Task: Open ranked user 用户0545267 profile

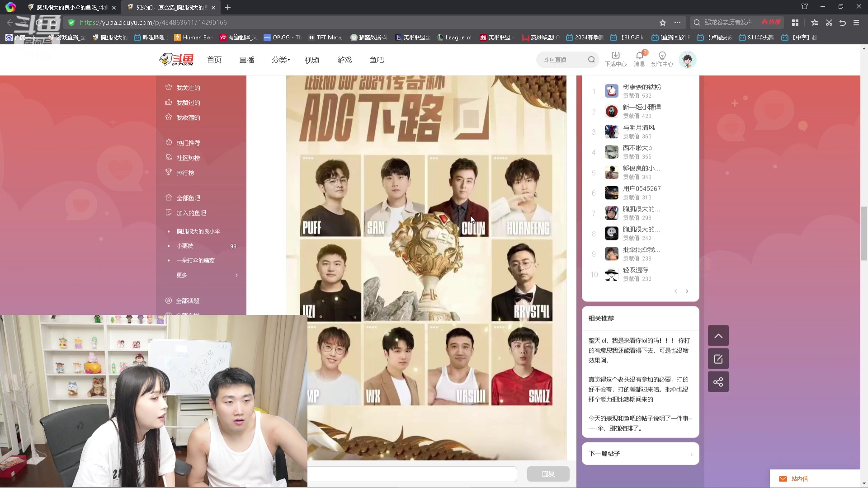Action: click(642, 189)
